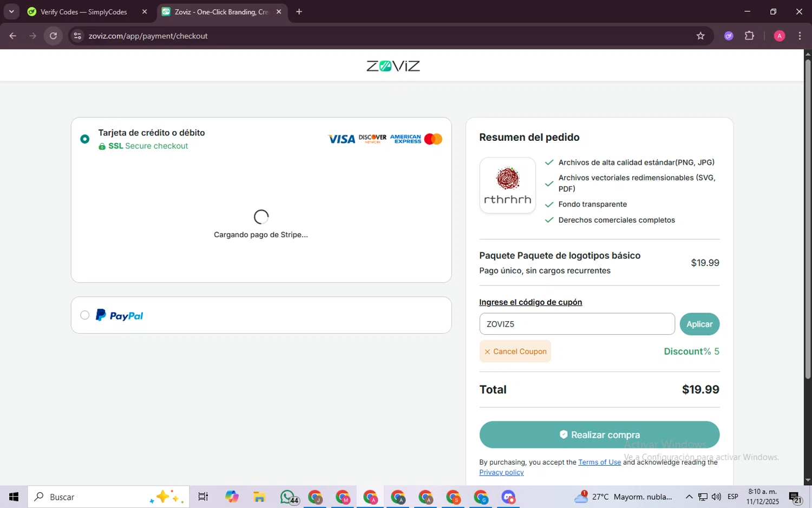Open the Terms of Use link
Viewport: 812px width, 508px height.
pyautogui.click(x=599, y=462)
